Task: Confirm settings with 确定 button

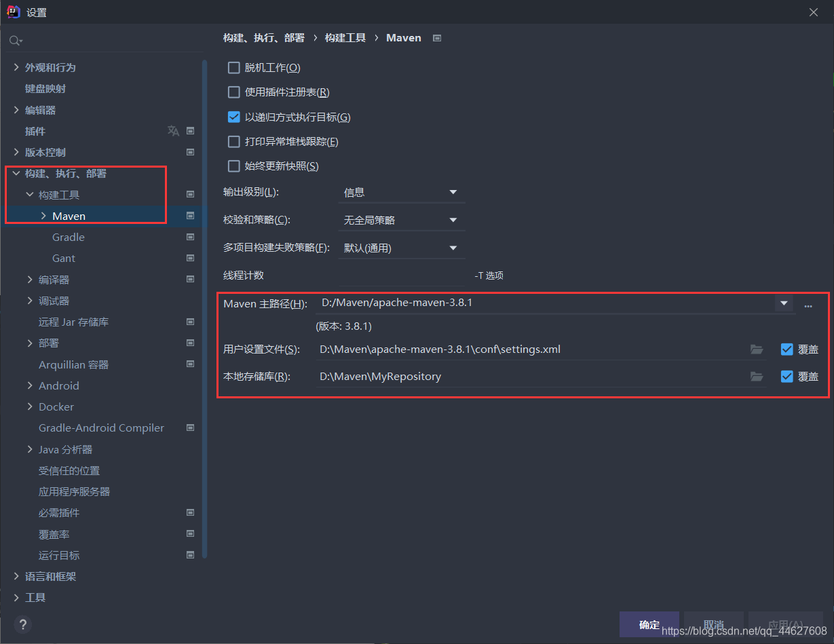Action: [x=649, y=624]
